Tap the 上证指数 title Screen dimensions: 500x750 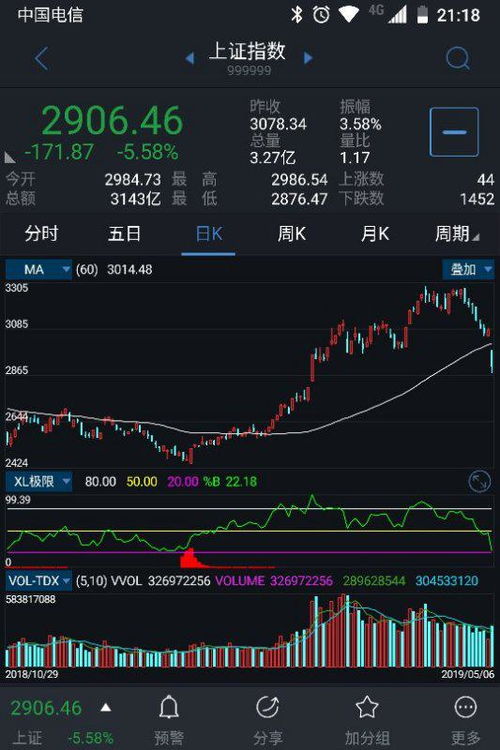click(x=247, y=51)
